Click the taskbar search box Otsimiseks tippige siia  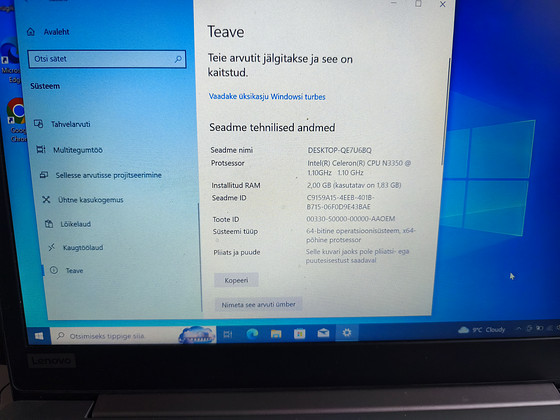tap(132, 336)
